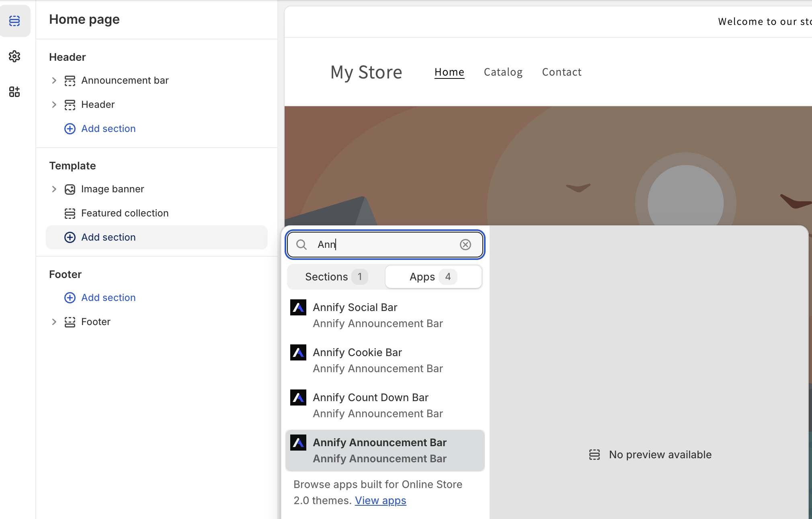Click the Template group heading
The height and width of the screenshot is (519, 812).
(72, 166)
